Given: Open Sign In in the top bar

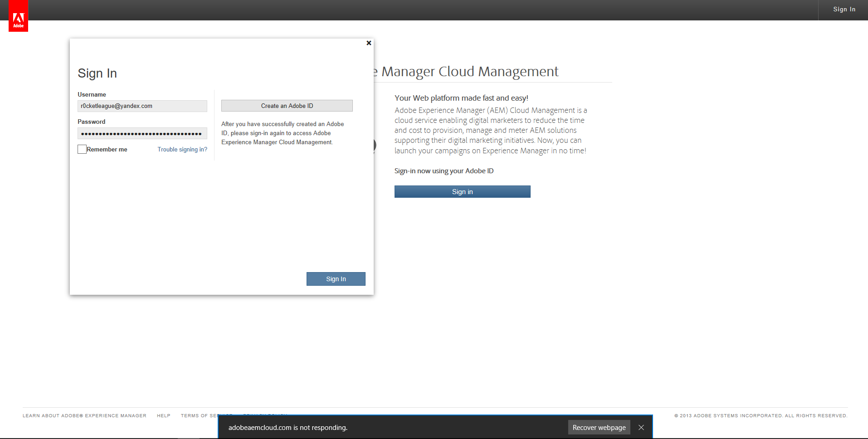Looking at the screenshot, I should [x=844, y=10].
